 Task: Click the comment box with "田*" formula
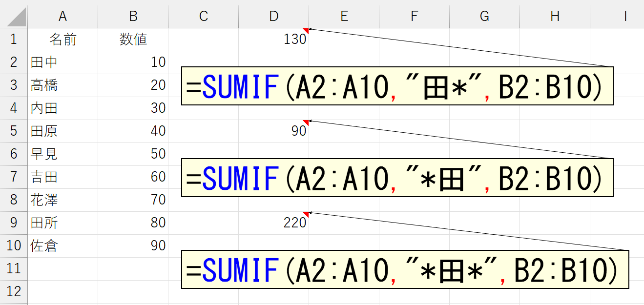coord(397,86)
